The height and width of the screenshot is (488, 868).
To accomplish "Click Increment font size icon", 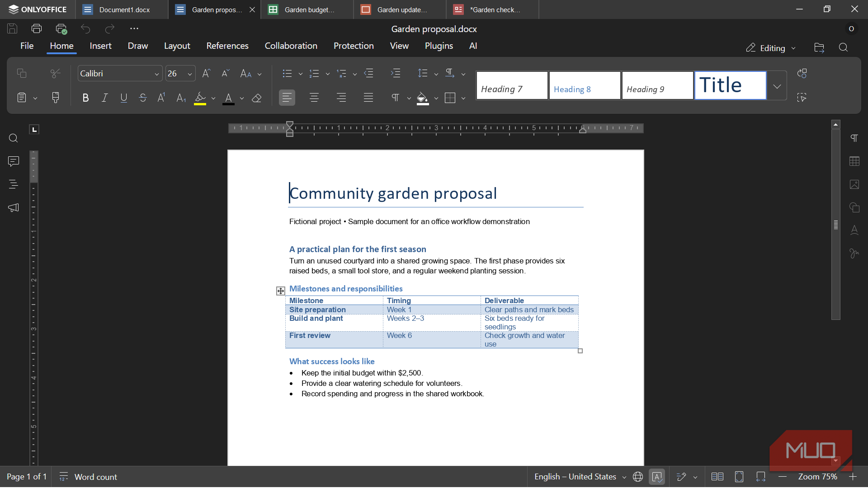I will pos(206,73).
